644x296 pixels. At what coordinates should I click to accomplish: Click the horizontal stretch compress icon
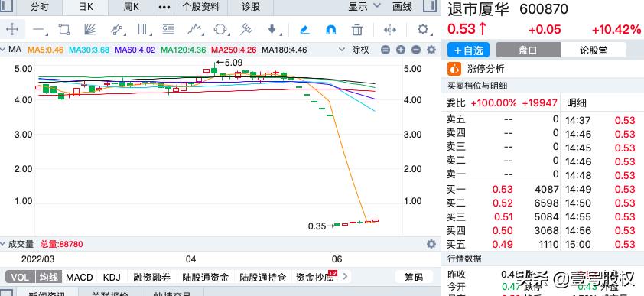(390, 30)
